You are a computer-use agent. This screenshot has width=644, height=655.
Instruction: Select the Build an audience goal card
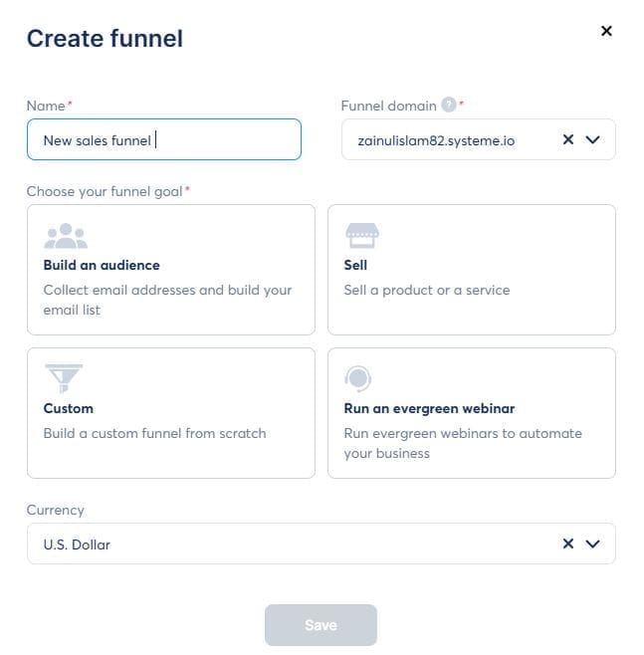click(x=170, y=269)
